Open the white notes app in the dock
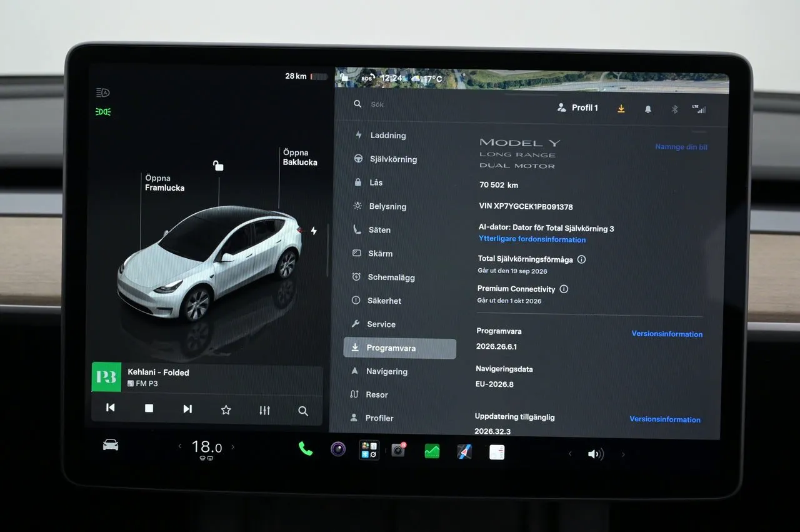This screenshot has height=532, width=800. pyautogui.click(x=497, y=453)
